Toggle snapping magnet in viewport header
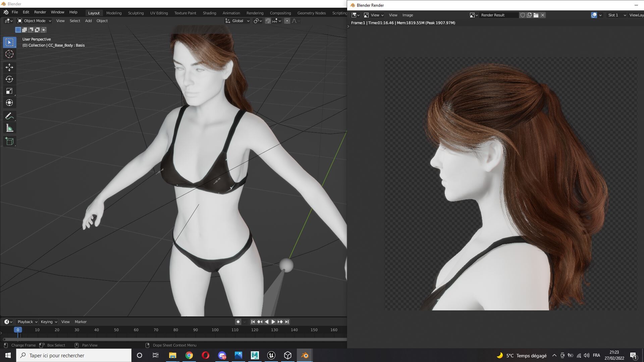644x362 pixels. [268, 21]
